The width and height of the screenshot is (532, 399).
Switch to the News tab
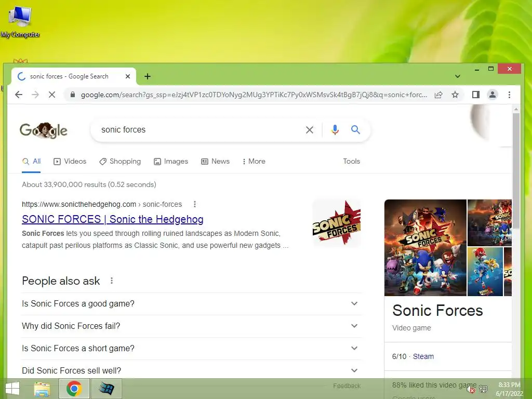[215, 162]
